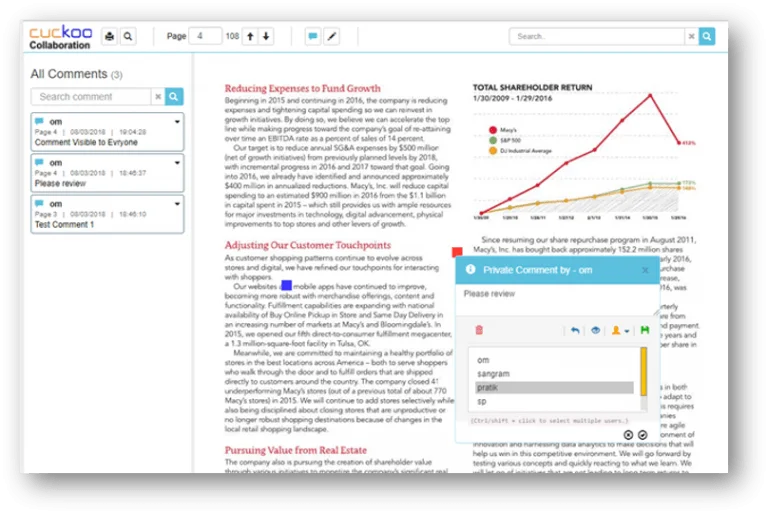Select user 'sp' in user list
The image size is (768, 513).
click(554, 401)
